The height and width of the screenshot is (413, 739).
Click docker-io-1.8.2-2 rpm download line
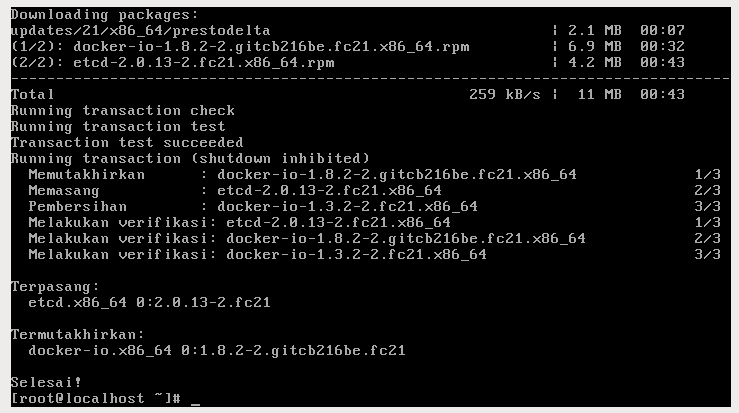click(x=348, y=47)
